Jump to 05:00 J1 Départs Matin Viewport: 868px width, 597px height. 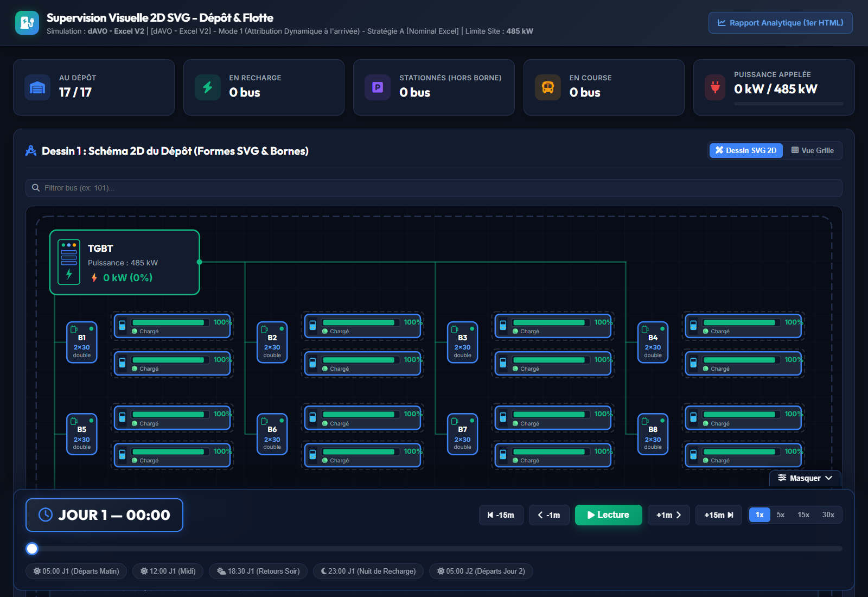[76, 571]
